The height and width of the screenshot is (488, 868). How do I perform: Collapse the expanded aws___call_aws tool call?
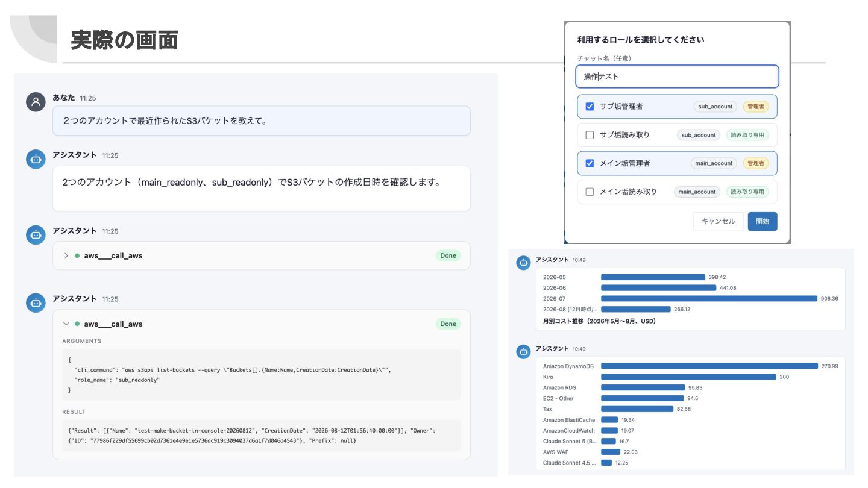(x=66, y=324)
